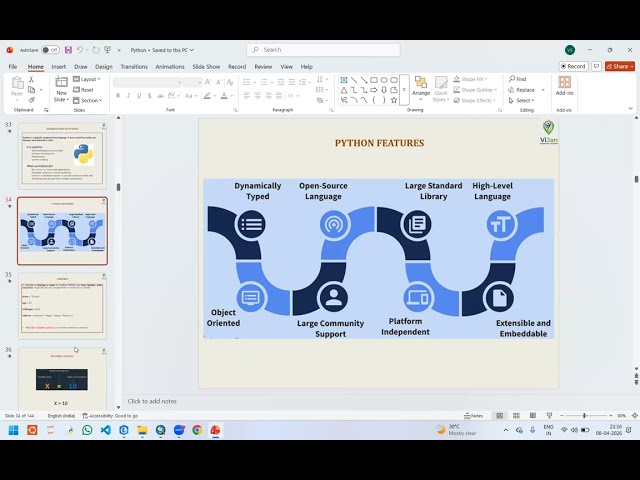640x480 pixels.
Task: Toggle Center paragraph alignment button
Action: click(258, 96)
